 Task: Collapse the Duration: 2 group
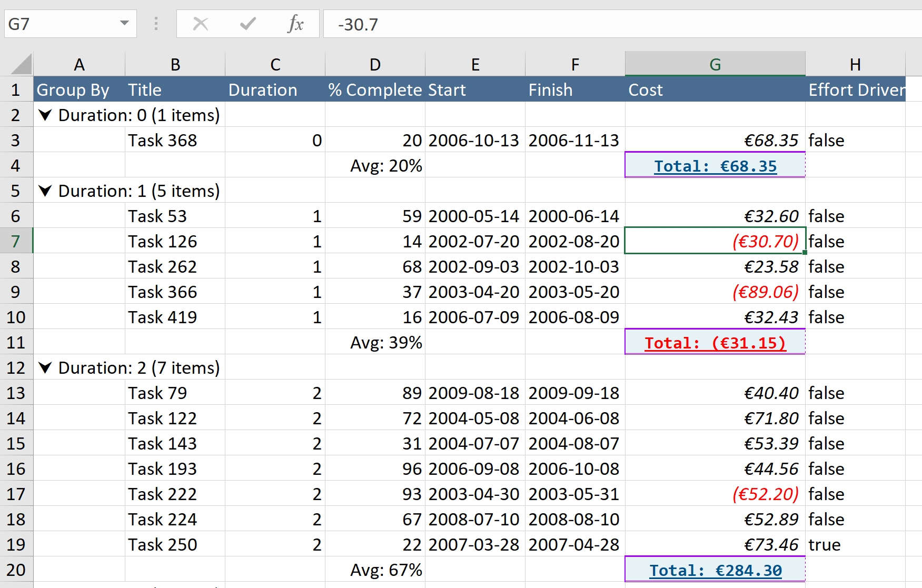pos(45,368)
